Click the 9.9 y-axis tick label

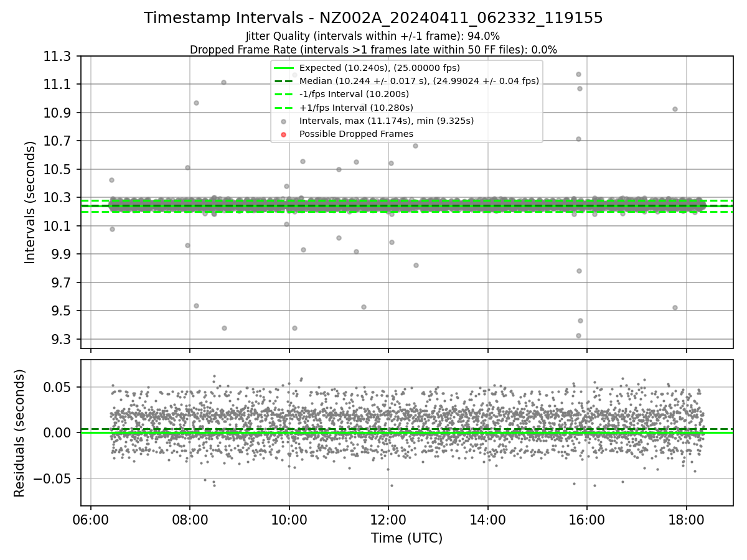tap(62, 254)
